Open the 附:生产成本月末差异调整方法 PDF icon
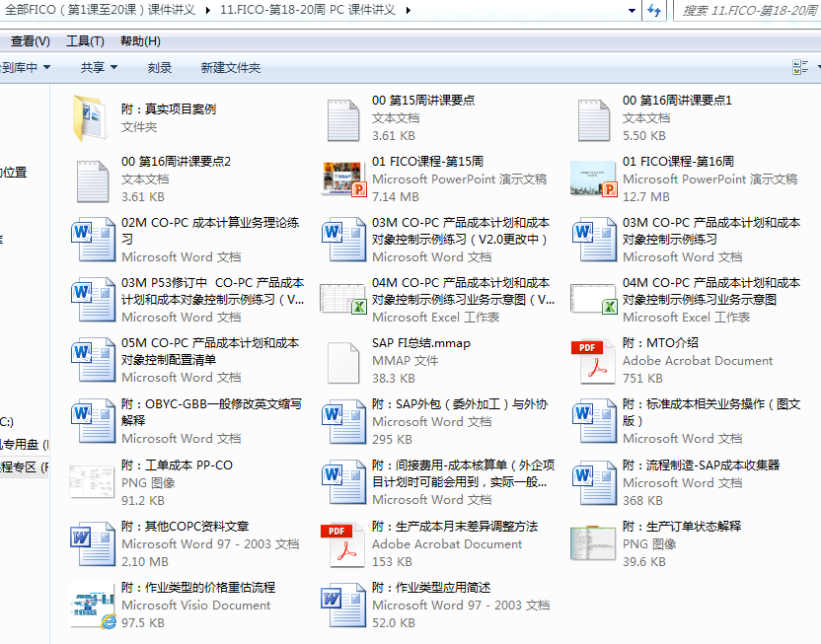The width and height of the screenshot is (821, 644). pyautogui.click(x=343, y=544)
